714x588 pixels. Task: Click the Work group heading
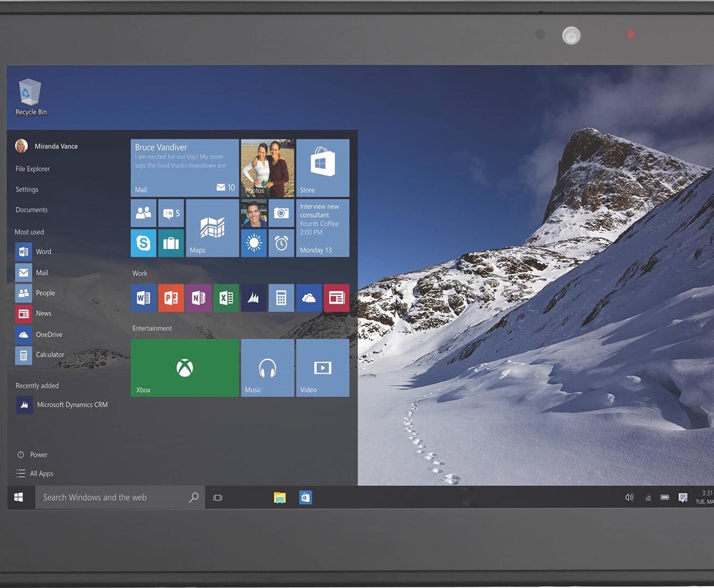coord(140,273)
